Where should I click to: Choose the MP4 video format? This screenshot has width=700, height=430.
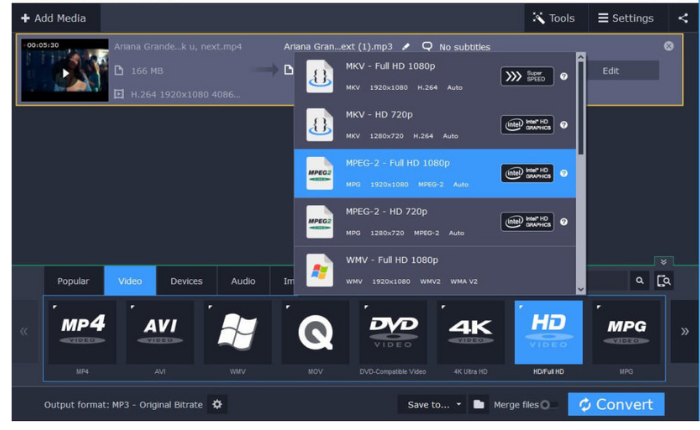(x=83, y=332)
